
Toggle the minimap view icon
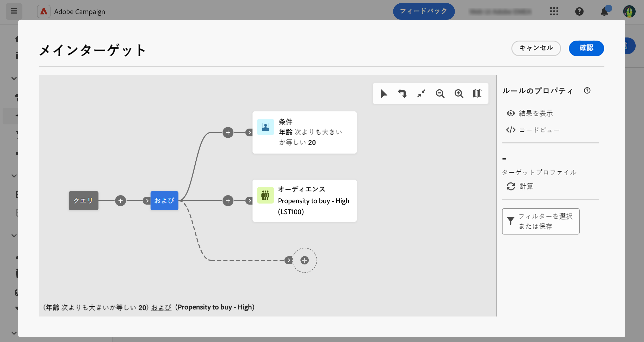(478, 93)
